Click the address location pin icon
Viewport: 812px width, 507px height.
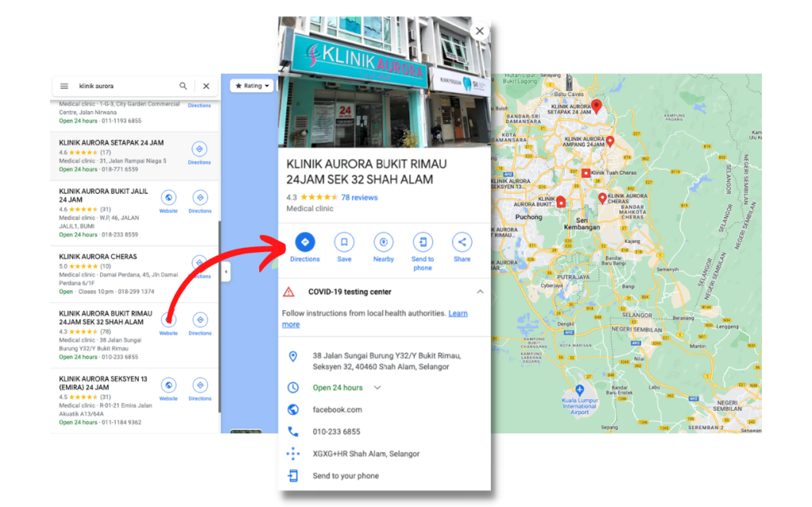click(293, 356)
